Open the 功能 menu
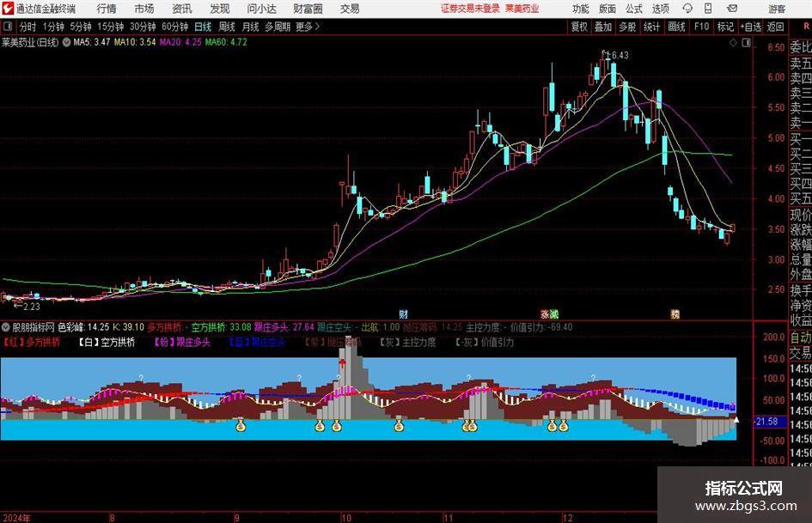Screen dimensions: 812x523 tap(581, 9)
